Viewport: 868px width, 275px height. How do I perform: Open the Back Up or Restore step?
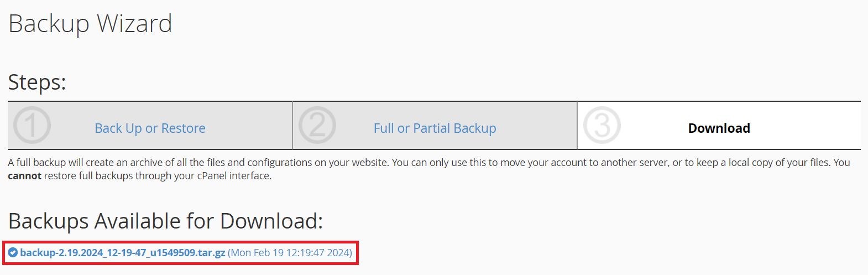pyautogui.click(x=150, y=128)
